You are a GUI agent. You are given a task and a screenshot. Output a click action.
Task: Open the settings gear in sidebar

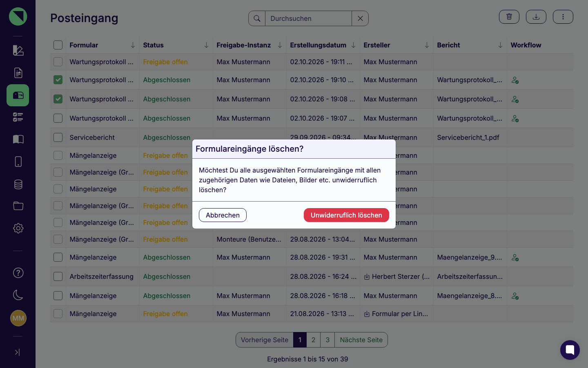18,228
